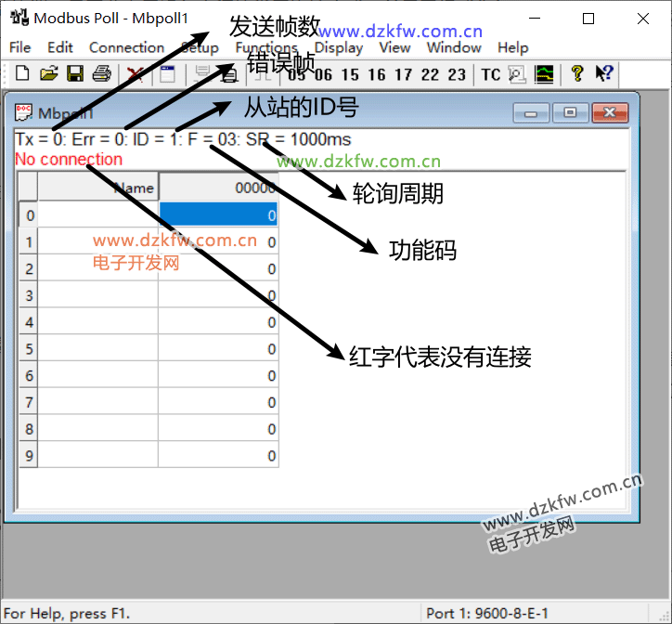Open the File menu
Image resolution: width=672 pixels, height=624 pixels.
[19, 47]
